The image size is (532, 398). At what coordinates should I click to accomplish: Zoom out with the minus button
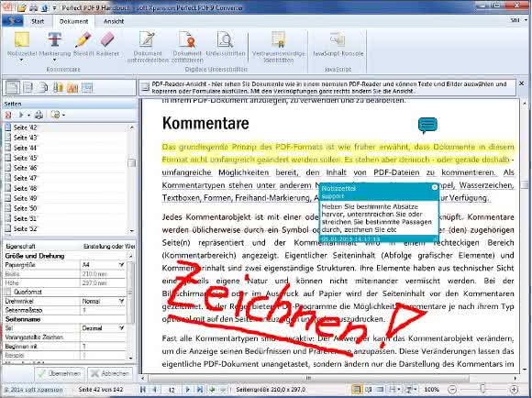(452, 390)
